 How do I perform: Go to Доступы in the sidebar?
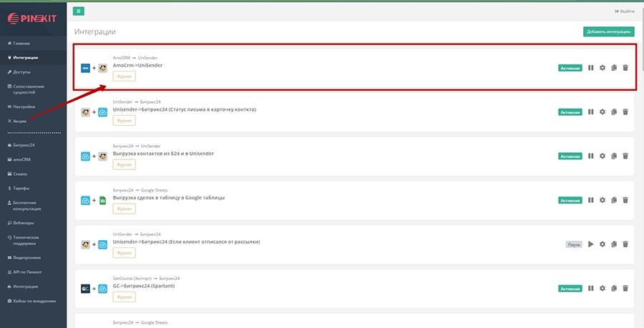[x=21, y=72]
